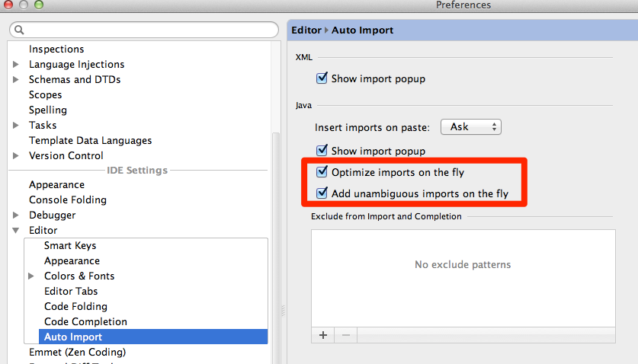Open Console Folding settings
The width and height of the screenshot is (638, 364).
68,200
